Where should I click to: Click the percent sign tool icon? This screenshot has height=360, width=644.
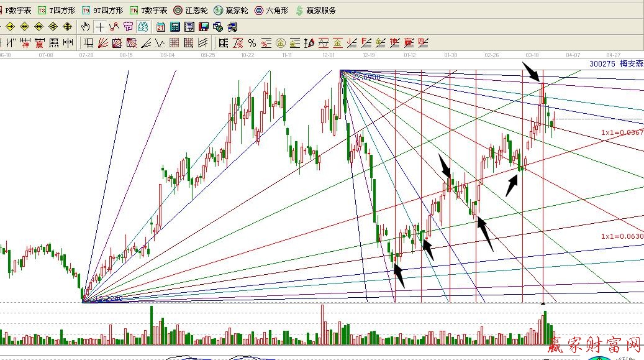[x=252, y=43]
